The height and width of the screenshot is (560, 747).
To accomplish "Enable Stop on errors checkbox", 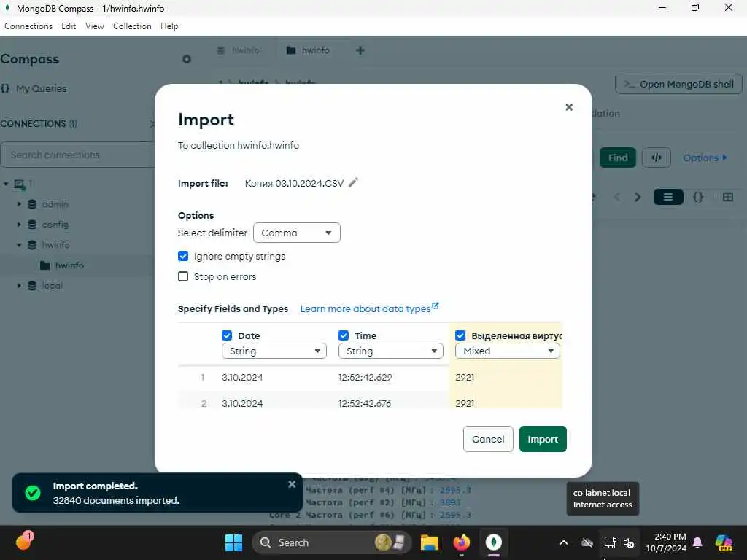I will tap(183, 276).
